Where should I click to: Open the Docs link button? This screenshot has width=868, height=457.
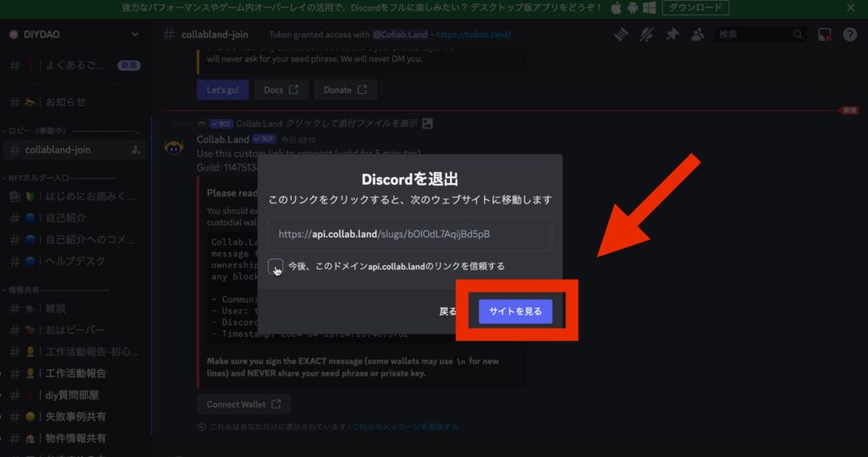281,90
